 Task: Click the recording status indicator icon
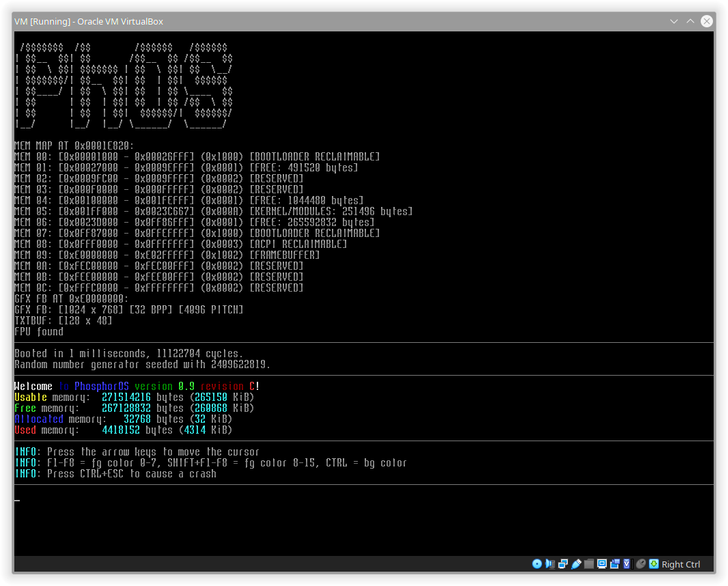[x=615, y=563]
